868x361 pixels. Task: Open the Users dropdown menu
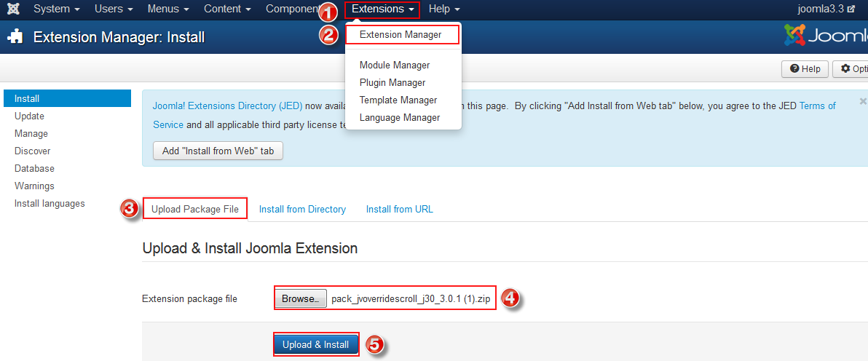click(x=114, y=9)
